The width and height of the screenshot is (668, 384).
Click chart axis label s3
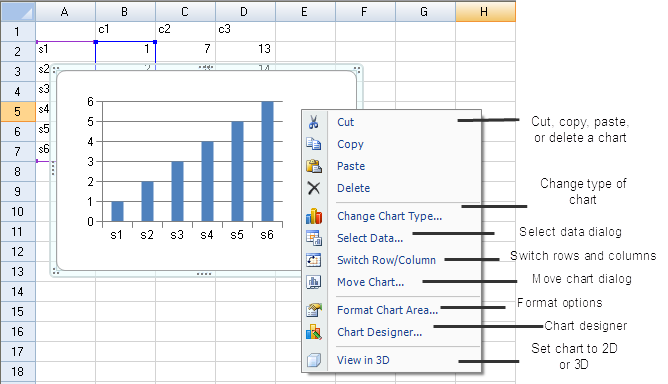177,235
